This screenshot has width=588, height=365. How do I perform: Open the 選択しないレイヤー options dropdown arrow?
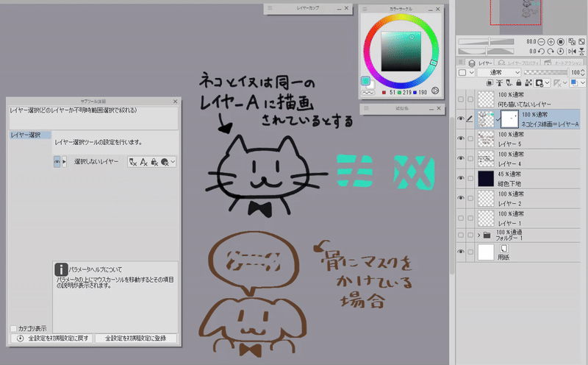pyautogui.click(x=173, y=162)
